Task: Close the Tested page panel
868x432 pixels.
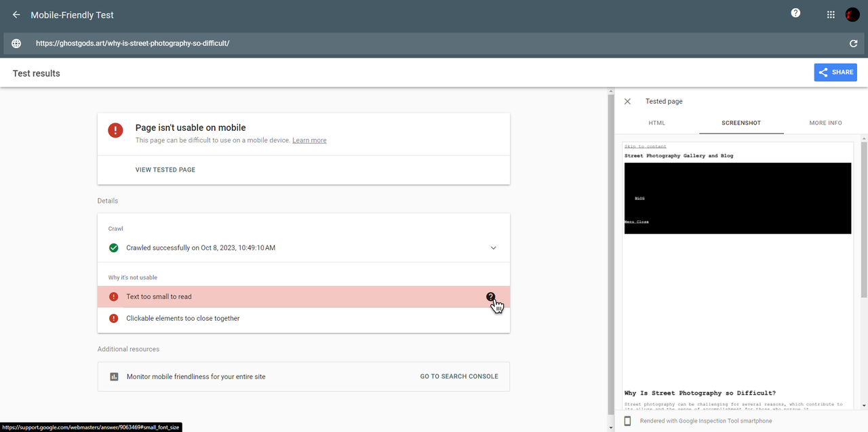Action: click(627, 101)
